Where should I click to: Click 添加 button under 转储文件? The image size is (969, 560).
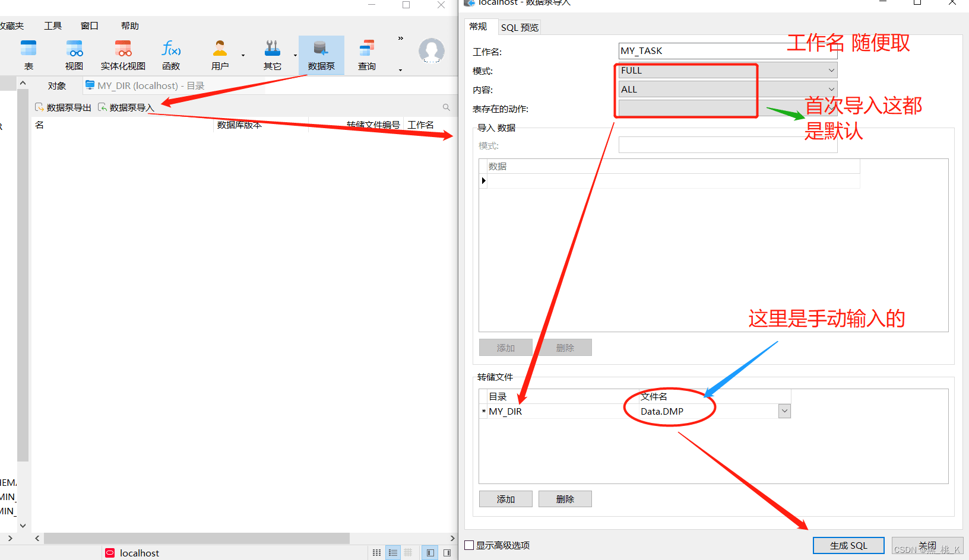[506, 499]
